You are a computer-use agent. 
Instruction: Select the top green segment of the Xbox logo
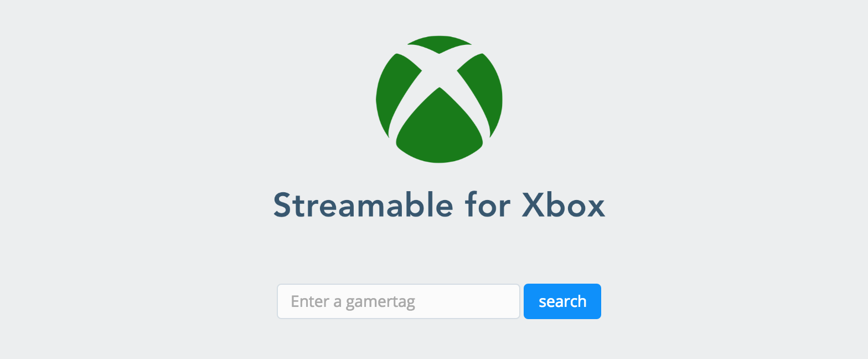[x=440, y=44]
